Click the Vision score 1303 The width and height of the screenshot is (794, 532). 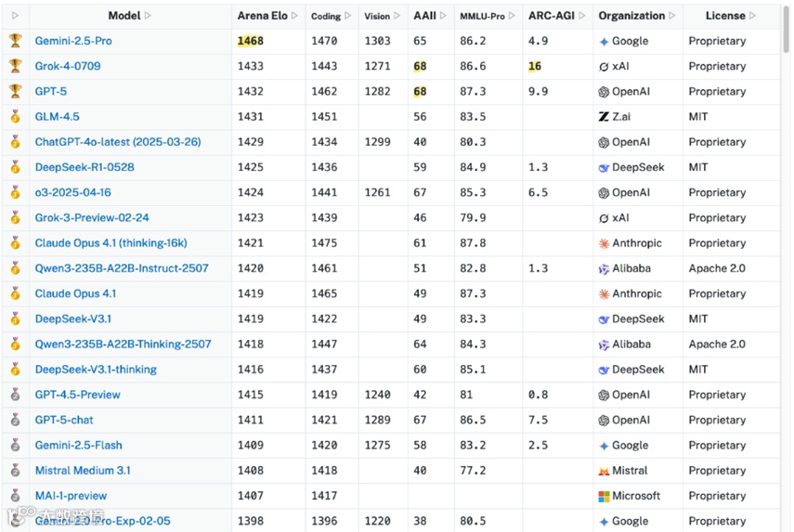pyautogui.click(x=377, y=41)
